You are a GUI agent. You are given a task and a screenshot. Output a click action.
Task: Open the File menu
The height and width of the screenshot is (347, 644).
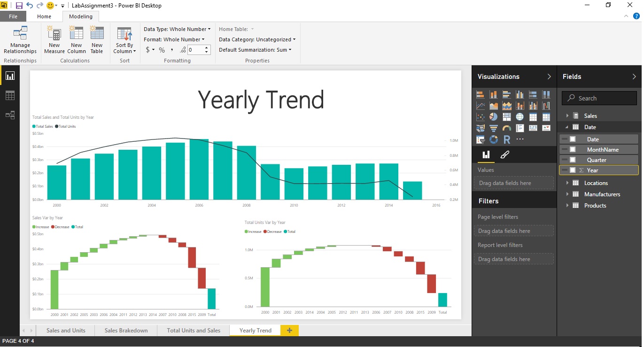[x=13, y=16]
